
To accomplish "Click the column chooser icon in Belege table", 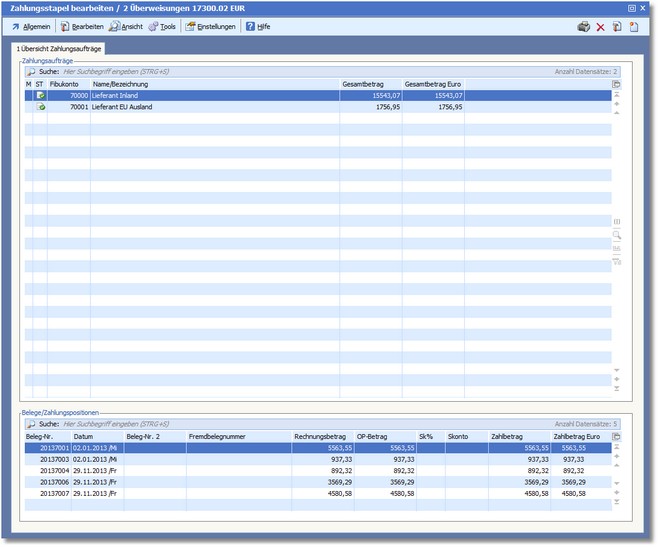I will click(617, 437).
